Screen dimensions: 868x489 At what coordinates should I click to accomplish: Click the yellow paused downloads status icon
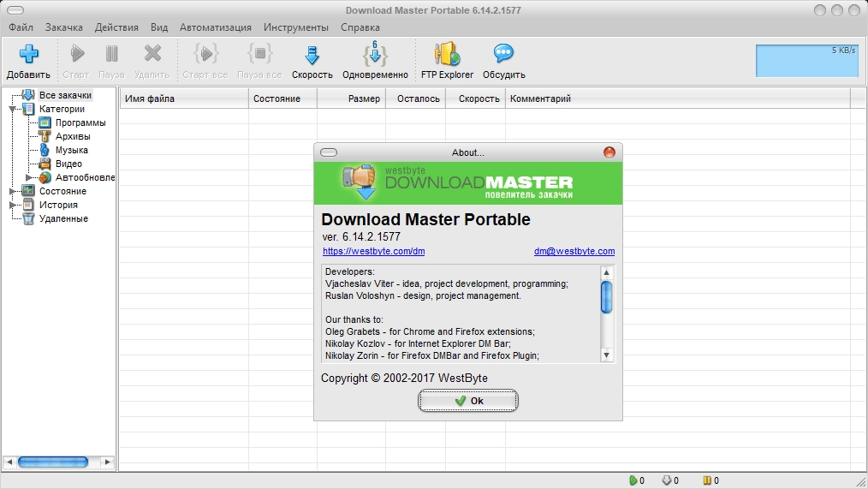tap(707, 480)
